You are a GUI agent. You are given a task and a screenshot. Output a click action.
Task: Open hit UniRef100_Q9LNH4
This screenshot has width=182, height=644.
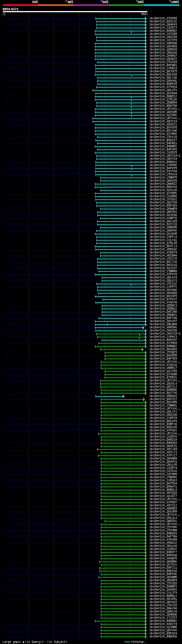(x=163, y=324)
